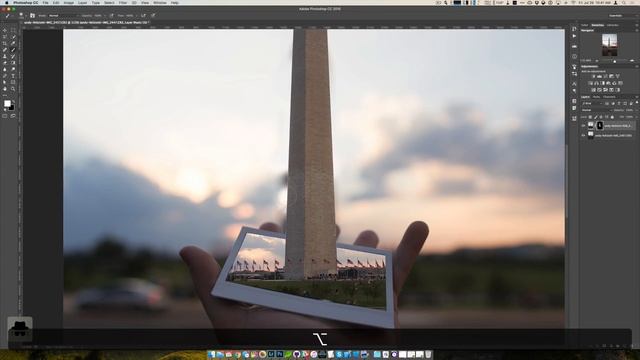640x360 pixels.
Task: Select the Rectangular Marquee tool
Action: pos(13,30)
